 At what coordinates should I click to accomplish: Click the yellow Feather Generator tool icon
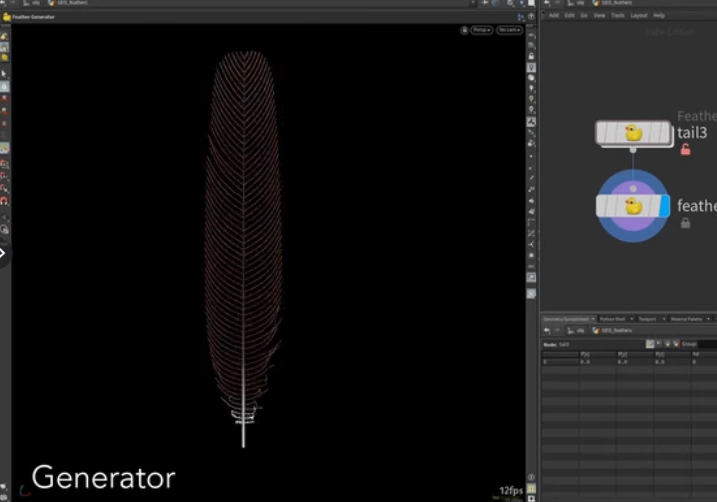tap(6, 17)
